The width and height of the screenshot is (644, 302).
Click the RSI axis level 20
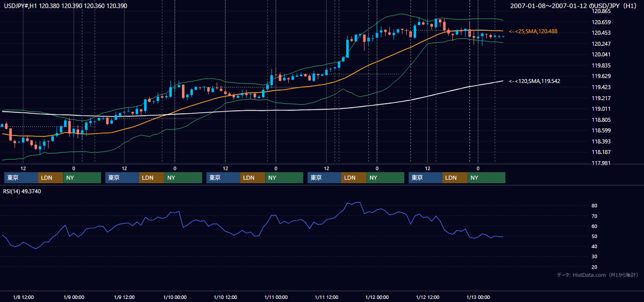[x=595, y=267]
